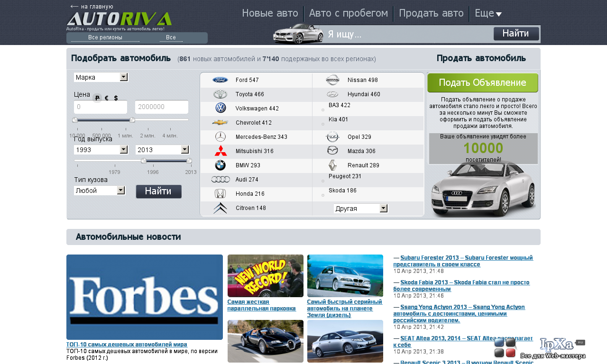Open the Audi four-rings logo

click(221, 180)
